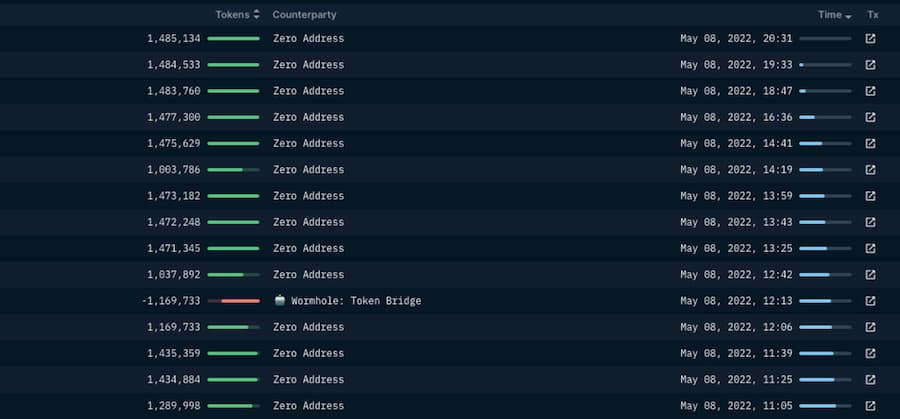
Task: Sort by the Tokens column arrows
Action: coord(257,15)
